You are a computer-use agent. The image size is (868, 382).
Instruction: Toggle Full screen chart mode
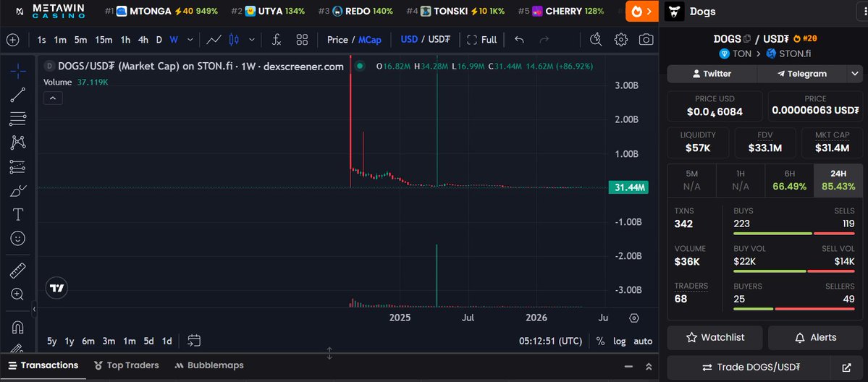pyautogui.click(x=482, y=40)
